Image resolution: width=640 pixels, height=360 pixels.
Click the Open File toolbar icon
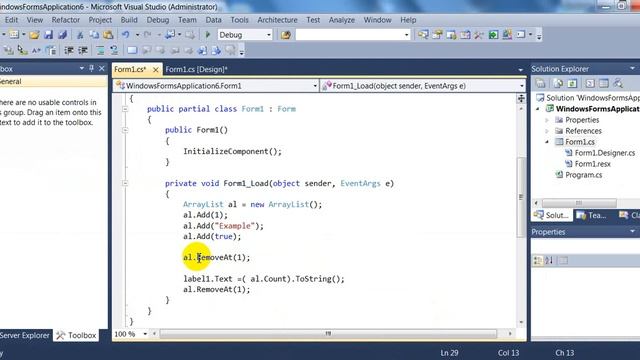(x=34, y=35)
